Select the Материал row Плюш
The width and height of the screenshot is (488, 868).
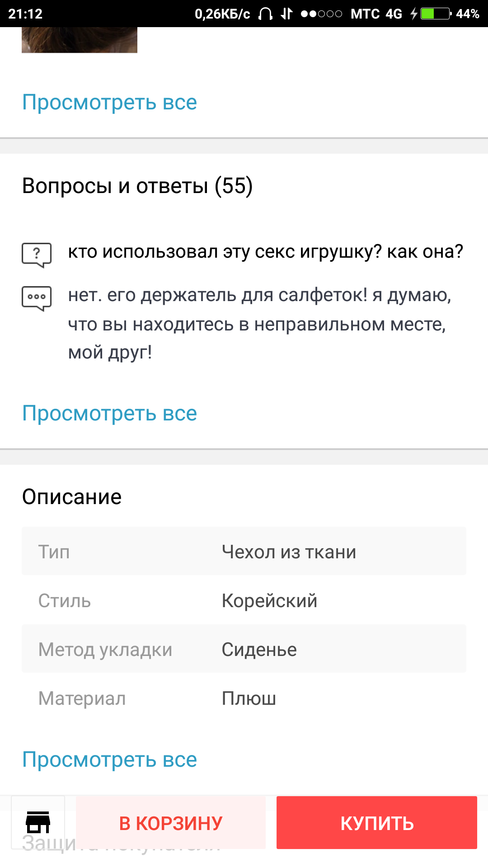click(244, 698)
